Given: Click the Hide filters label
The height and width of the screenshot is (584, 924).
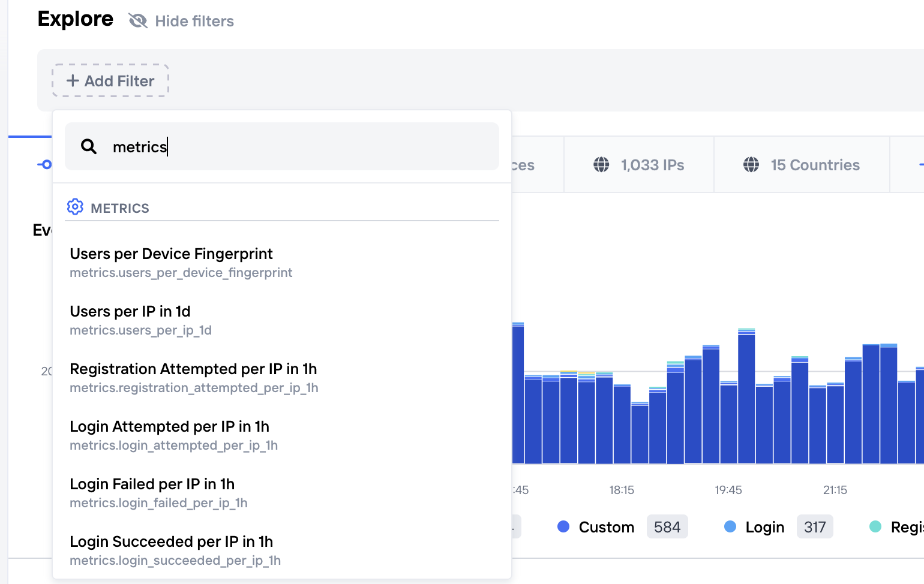Looking at the screenshot, I should click(x=194, y=21).
